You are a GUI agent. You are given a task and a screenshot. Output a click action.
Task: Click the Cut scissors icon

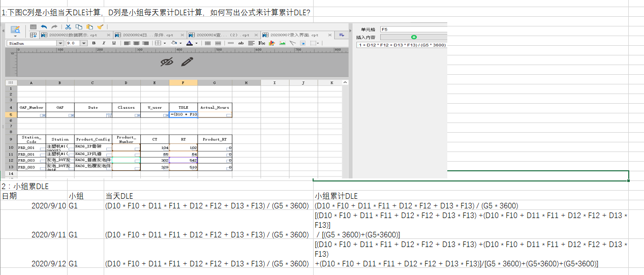tap(68, 26)
